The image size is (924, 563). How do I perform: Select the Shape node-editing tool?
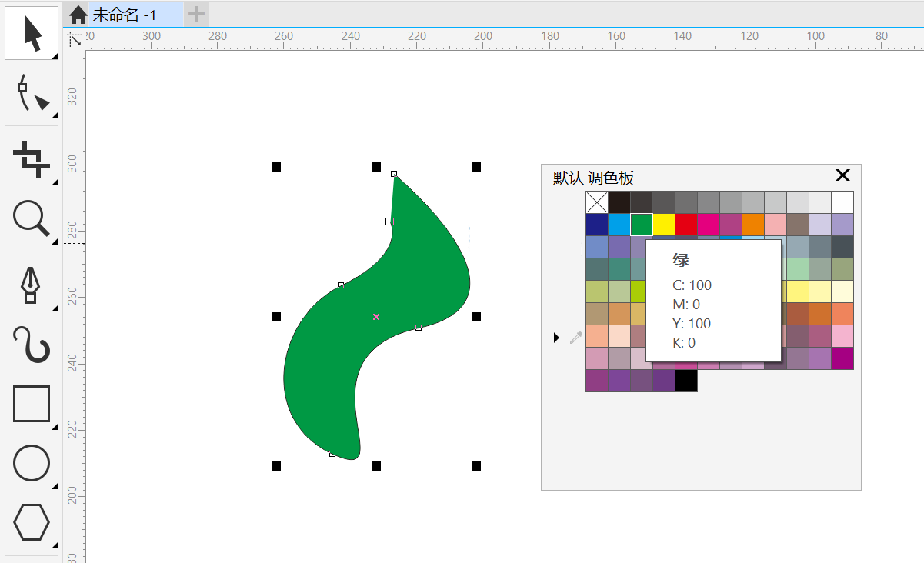pyautogui.click(x=32, y=93)
